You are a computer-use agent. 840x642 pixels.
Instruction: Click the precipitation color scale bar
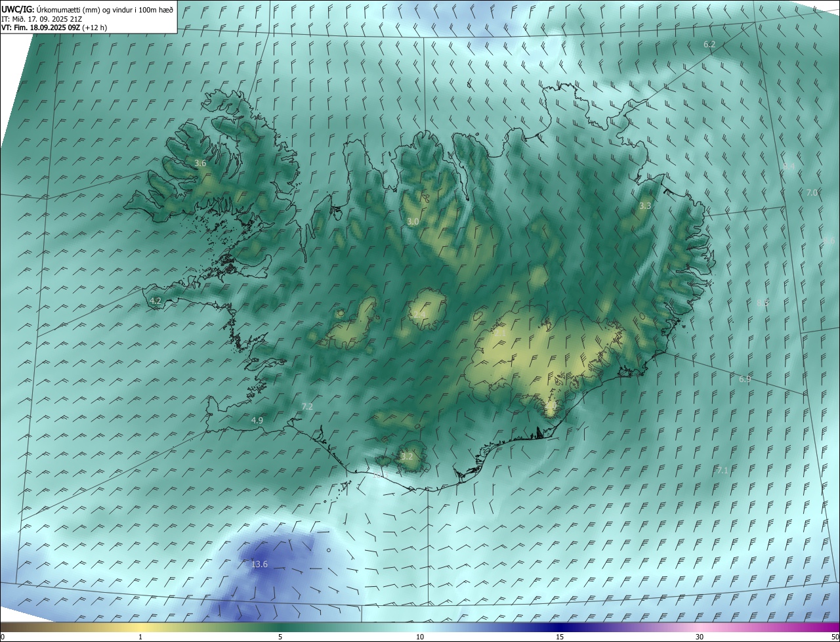tap(420, 627)
